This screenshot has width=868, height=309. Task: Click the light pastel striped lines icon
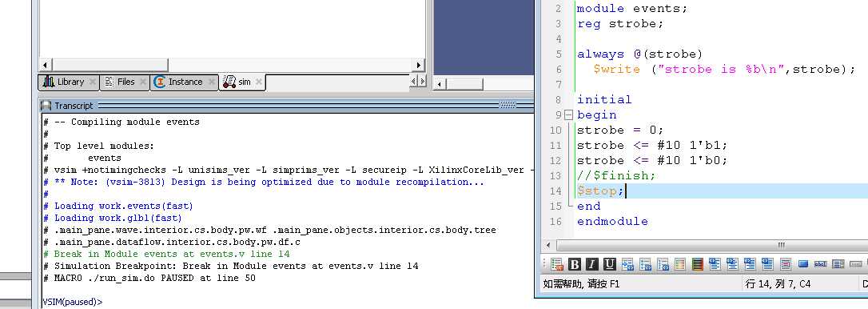tap(680, 264)
